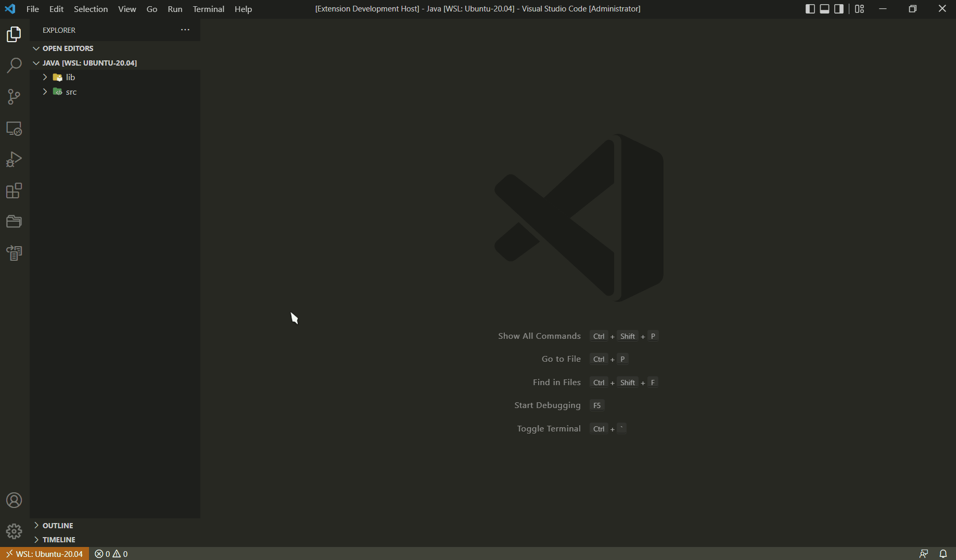This screenshot has height=560, width=956.
Task: Close the VS Code window
Action: coord(942,9)
